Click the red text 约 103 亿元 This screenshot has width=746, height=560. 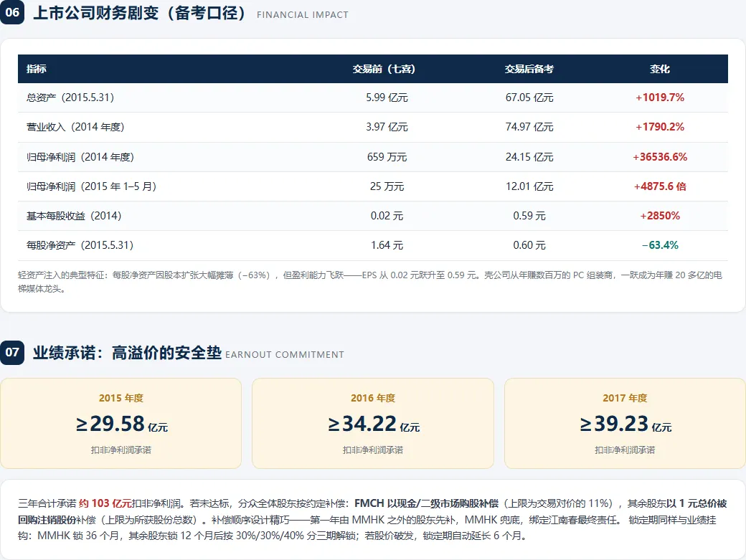[105, 503]
